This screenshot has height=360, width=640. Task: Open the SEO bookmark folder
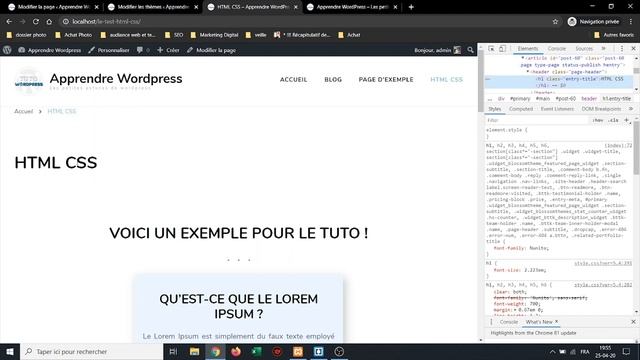point(174,35)
